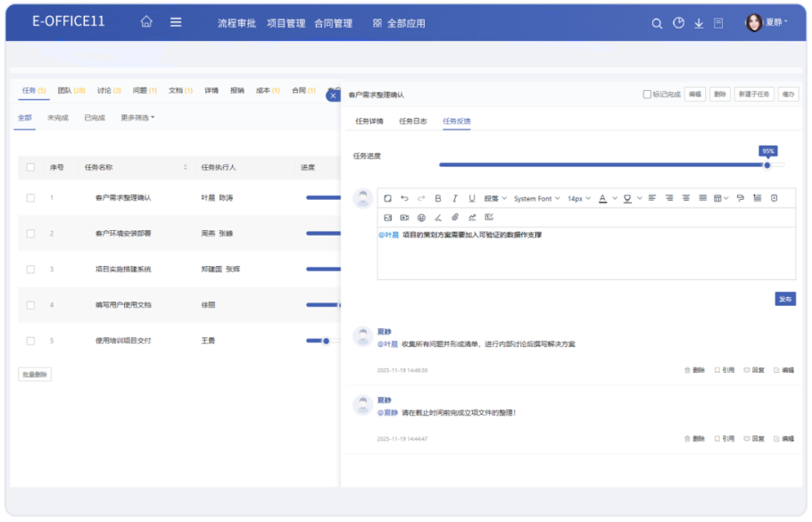The width and height of the screenshot is (812, 522).
Task: Click the download arrow icon in header
Action: click(699, 23)
